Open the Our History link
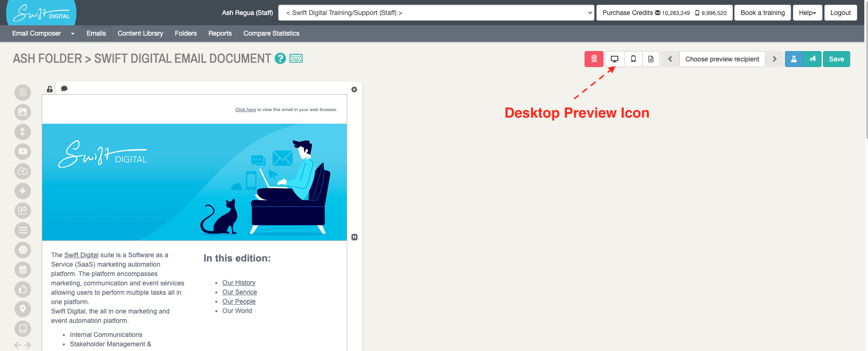The width and height of the screenshot is (868, 351). pos(239,283)
